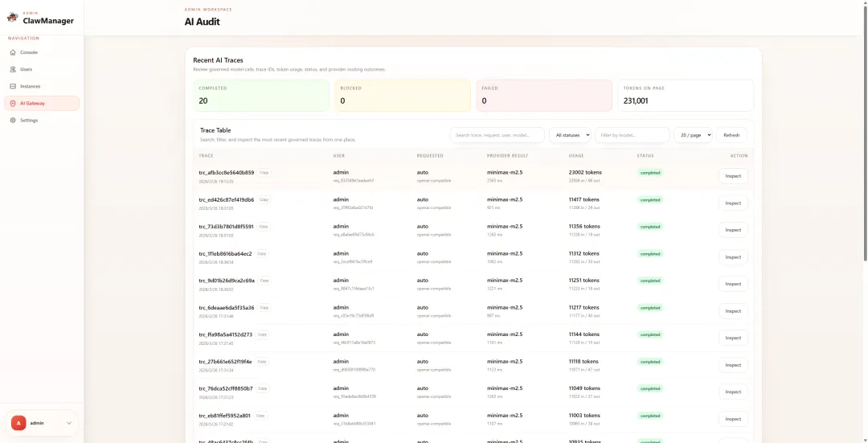The width and height of the screenshot is (868, 443).
Task: Click the red admin avatar badge
Action: (18, 423)
